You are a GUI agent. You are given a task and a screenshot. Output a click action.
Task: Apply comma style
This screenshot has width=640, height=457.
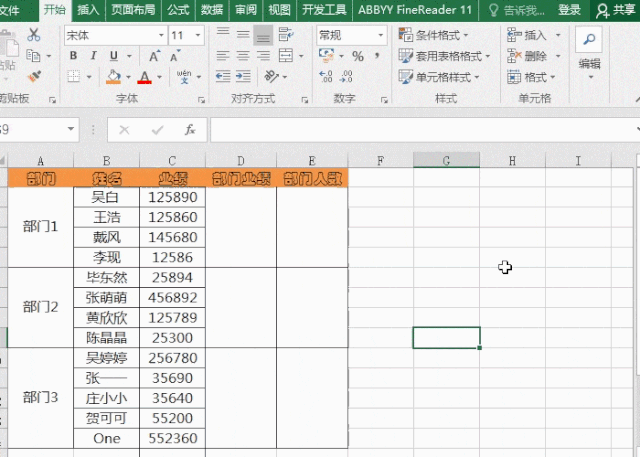point(377,55)
